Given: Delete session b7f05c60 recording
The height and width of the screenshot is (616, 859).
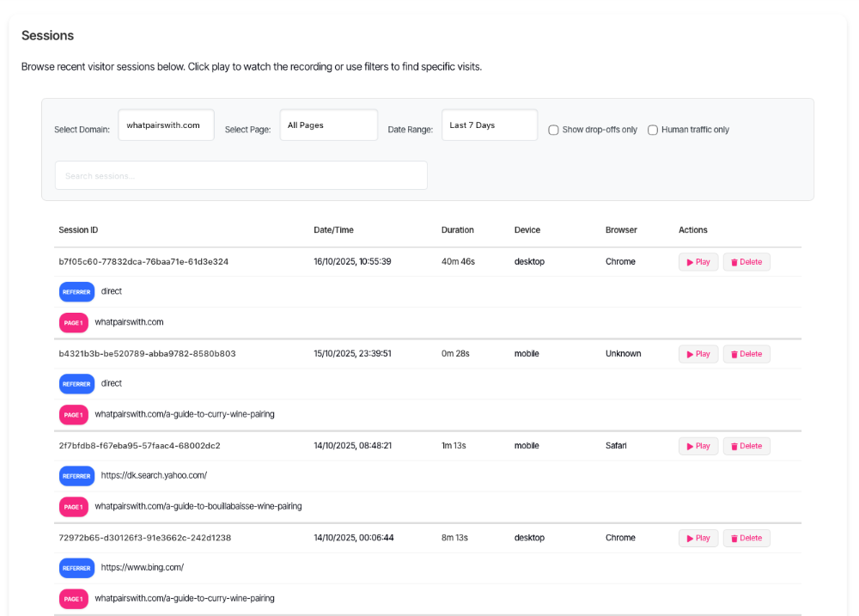Looking at the screenshot, I should pyautogui.click(x=746, y=262).
